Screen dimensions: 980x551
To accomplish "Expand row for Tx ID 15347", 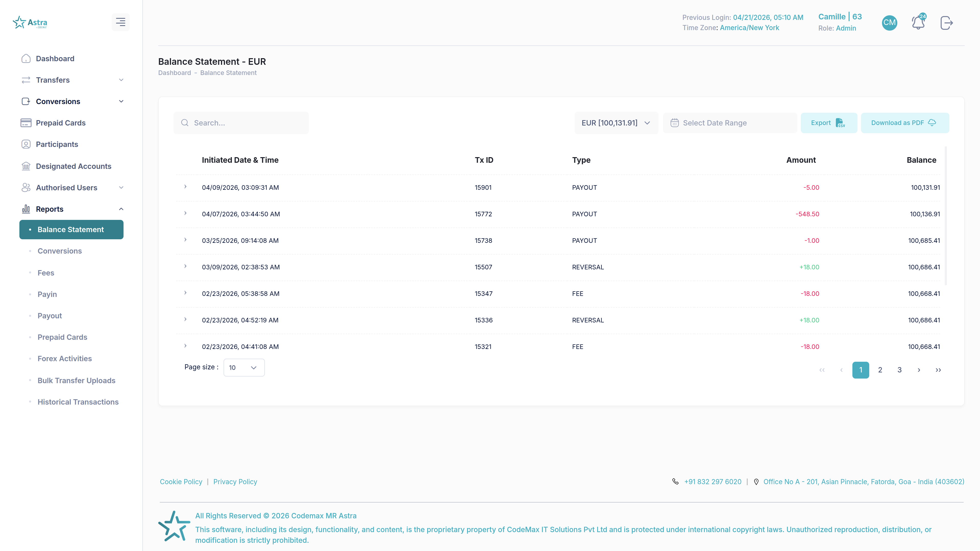I will click(185, 293).
